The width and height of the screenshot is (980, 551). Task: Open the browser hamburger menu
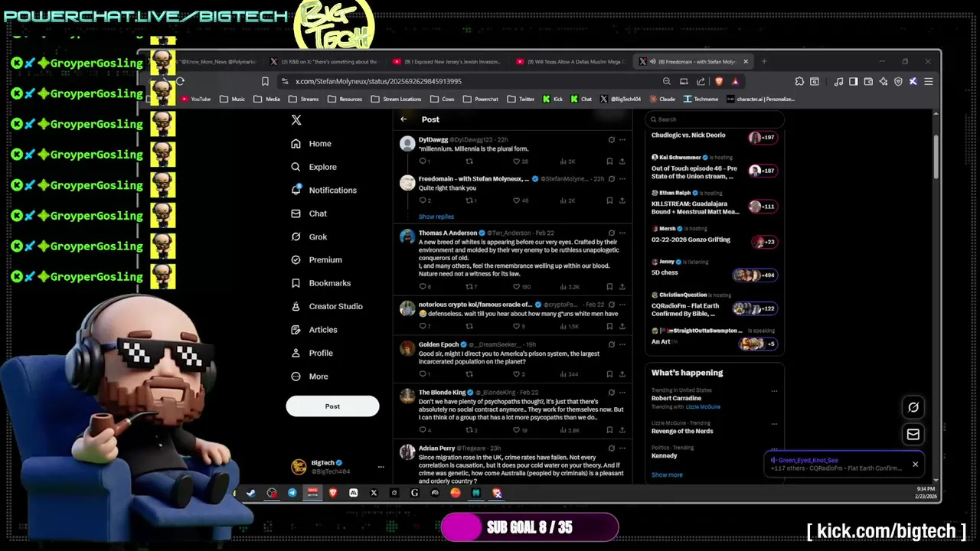[x=928, y=81]
